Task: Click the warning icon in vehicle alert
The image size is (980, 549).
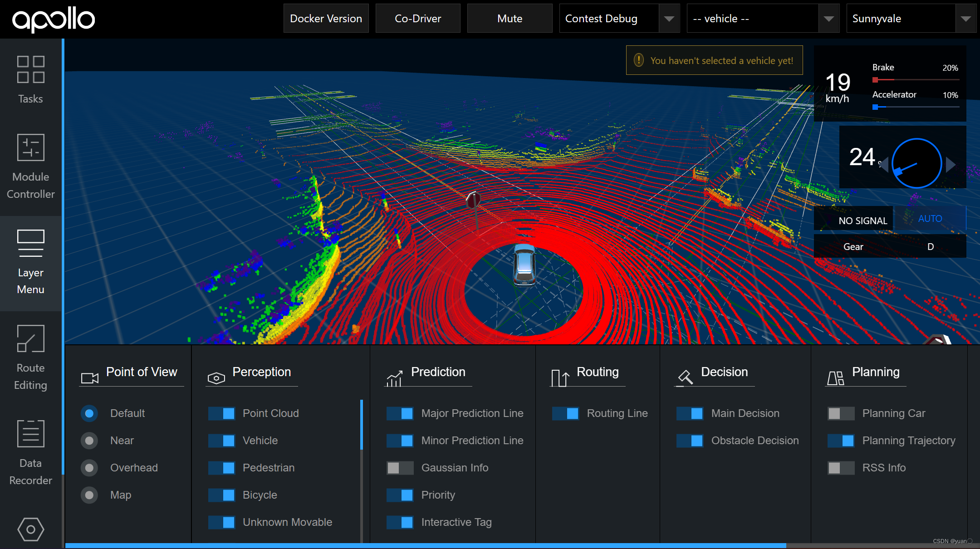Action: coord(639,60)
